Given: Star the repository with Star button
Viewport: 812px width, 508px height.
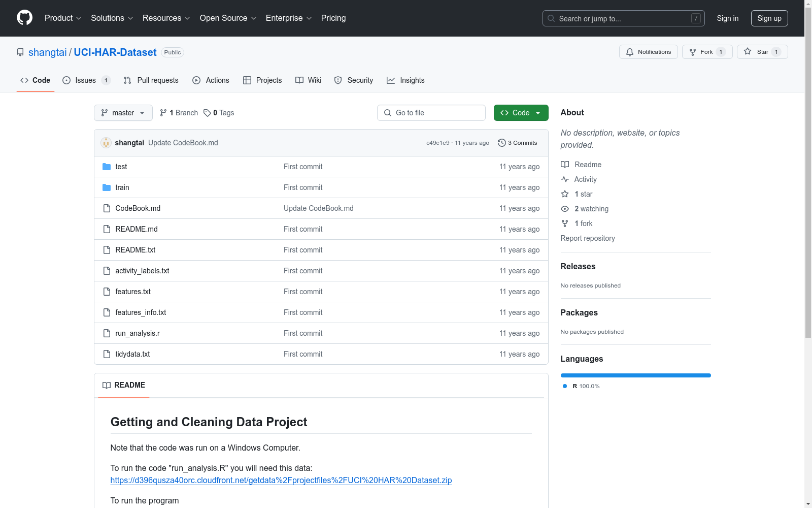Looking at the screenshot, I should 762,52.
